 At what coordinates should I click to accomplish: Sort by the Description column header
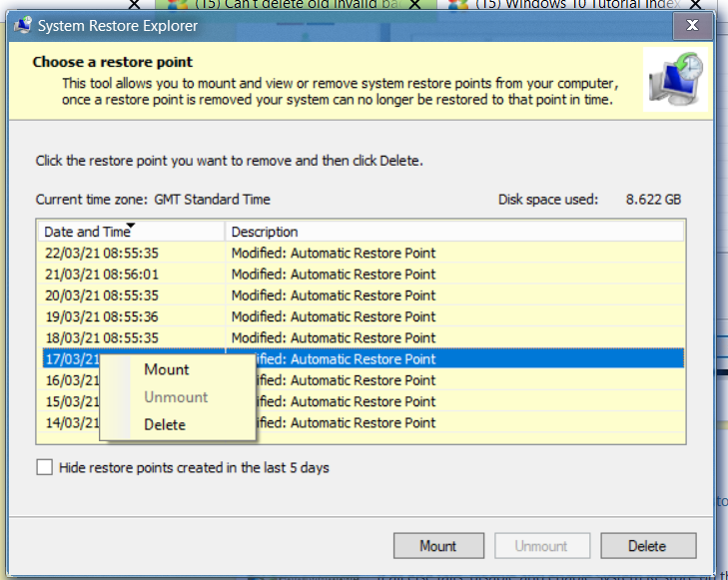point(454,232)
